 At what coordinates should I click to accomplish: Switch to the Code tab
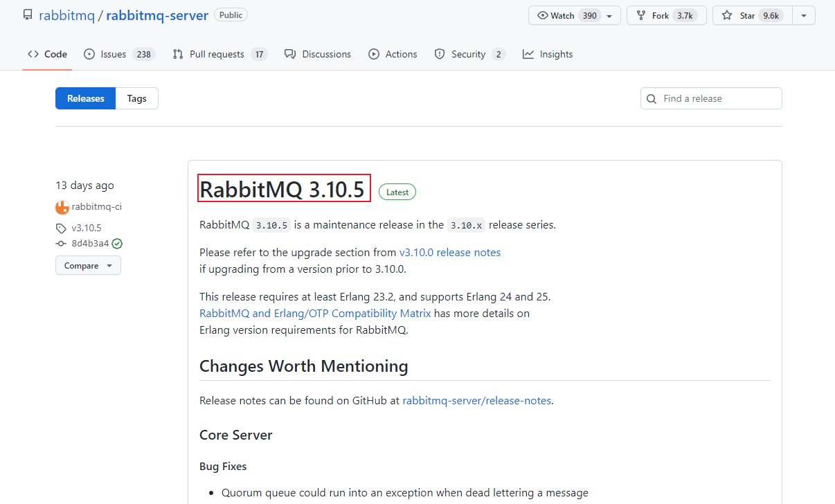pyautogui.click(x=47, y=54)
